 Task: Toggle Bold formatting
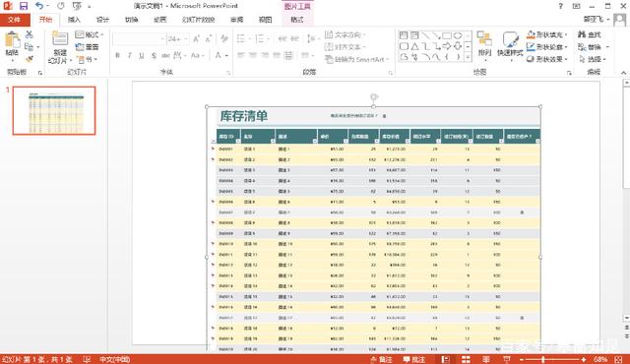click(x=117, y=55)
